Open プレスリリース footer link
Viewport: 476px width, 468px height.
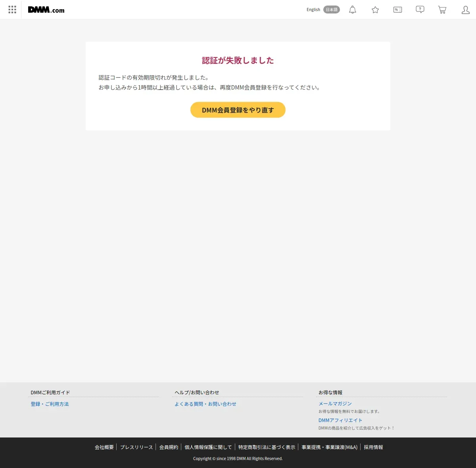pos(136,447)
